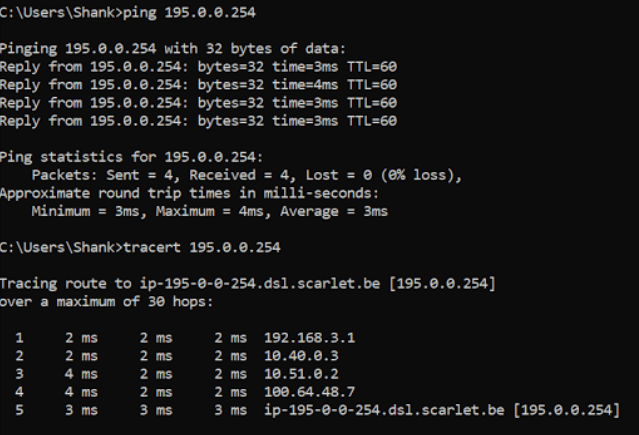
Task: Click the reply line with time=4ms
Action: [198, 85]
